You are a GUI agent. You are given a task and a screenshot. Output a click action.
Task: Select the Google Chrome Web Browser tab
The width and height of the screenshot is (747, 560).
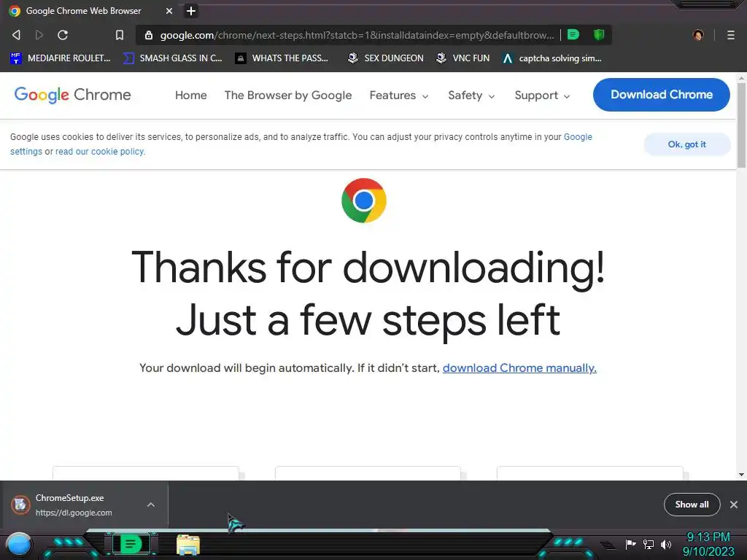(90, 10)
